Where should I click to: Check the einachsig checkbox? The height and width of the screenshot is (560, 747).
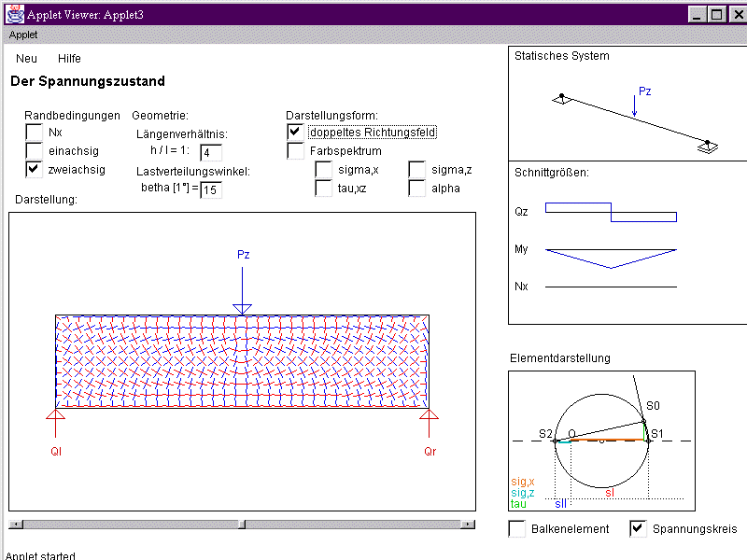34,150
